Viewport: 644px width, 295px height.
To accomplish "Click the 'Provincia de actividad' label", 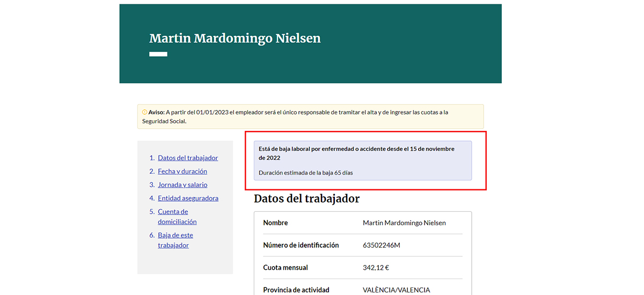I will click(296, 290).
